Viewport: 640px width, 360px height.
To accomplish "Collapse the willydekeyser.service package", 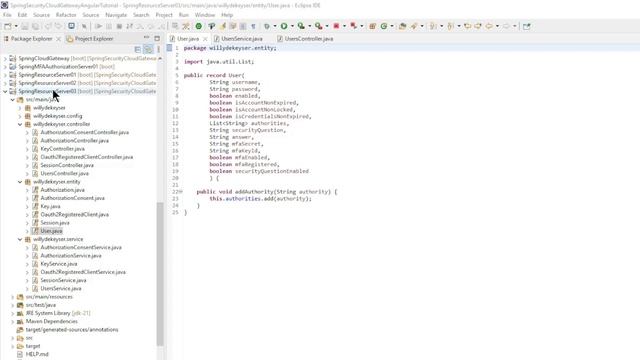I will (x=20, y=239).
